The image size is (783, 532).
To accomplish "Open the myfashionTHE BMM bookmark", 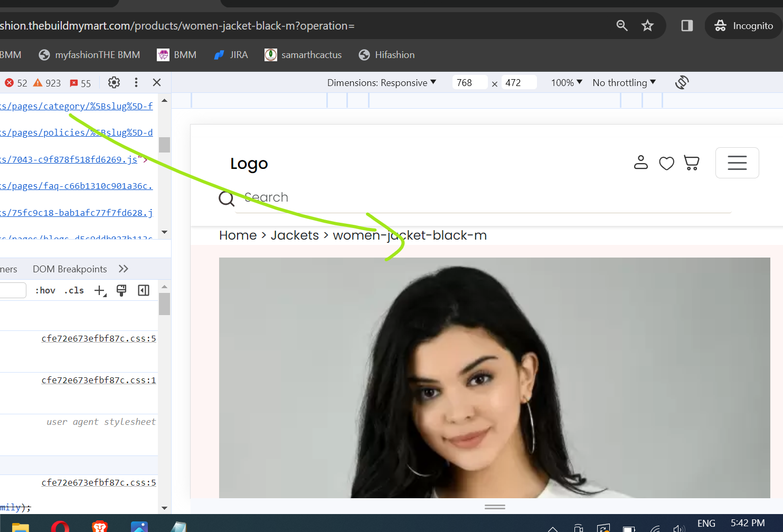I will click(89, 55).
